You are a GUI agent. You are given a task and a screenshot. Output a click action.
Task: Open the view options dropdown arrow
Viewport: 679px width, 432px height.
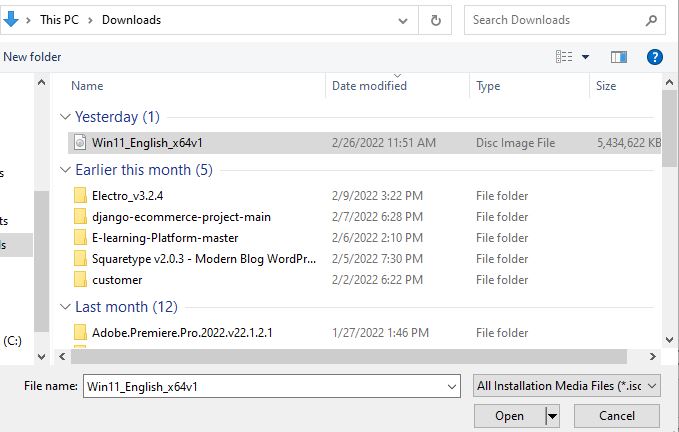585,57
